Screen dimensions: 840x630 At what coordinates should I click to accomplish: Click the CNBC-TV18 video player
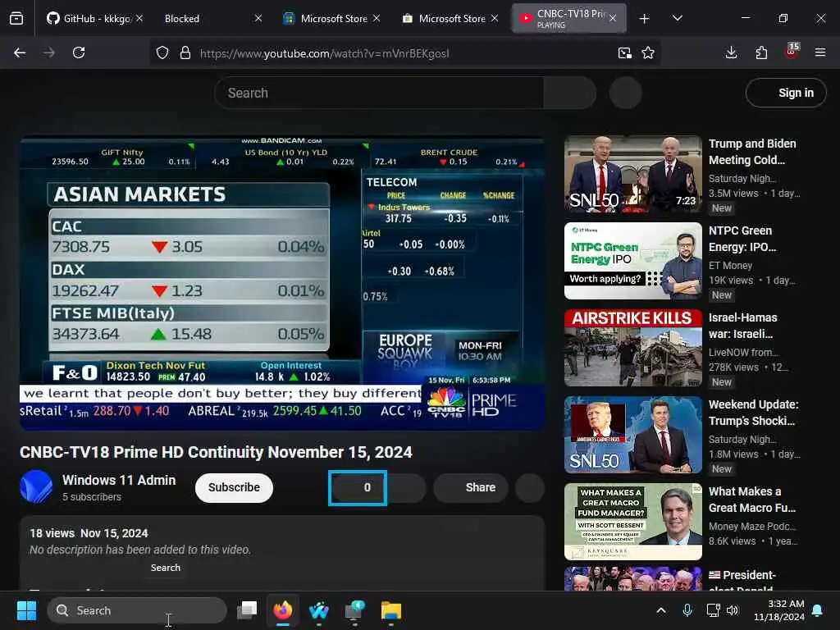(282, 283)
